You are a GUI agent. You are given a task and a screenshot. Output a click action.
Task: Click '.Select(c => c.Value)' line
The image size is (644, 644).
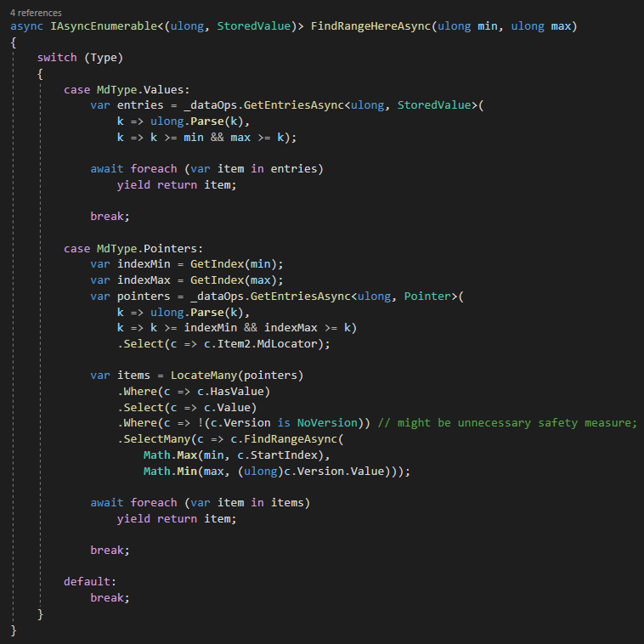187,408
